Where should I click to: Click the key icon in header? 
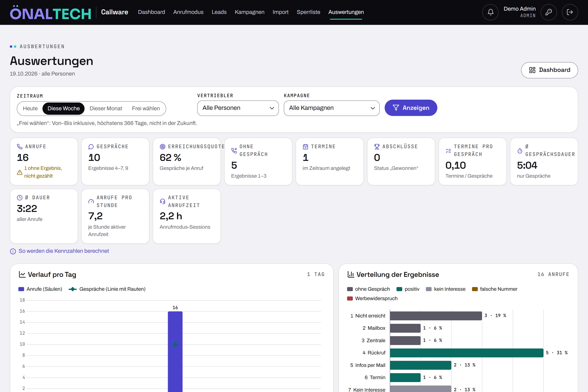coord(549,12)
